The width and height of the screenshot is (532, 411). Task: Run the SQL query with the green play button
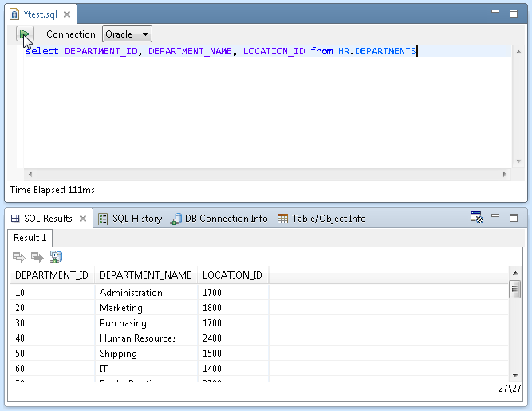(25, 34)
